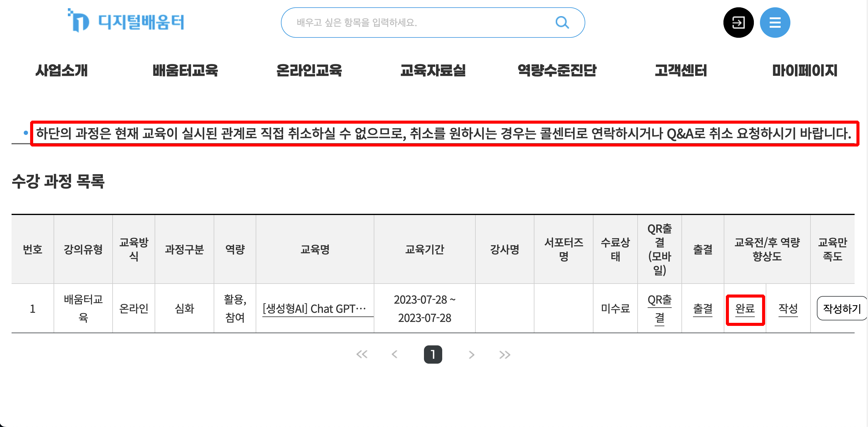Go to the first page using double-left arrow
868x427 pixels.
(x=362, y=354)
